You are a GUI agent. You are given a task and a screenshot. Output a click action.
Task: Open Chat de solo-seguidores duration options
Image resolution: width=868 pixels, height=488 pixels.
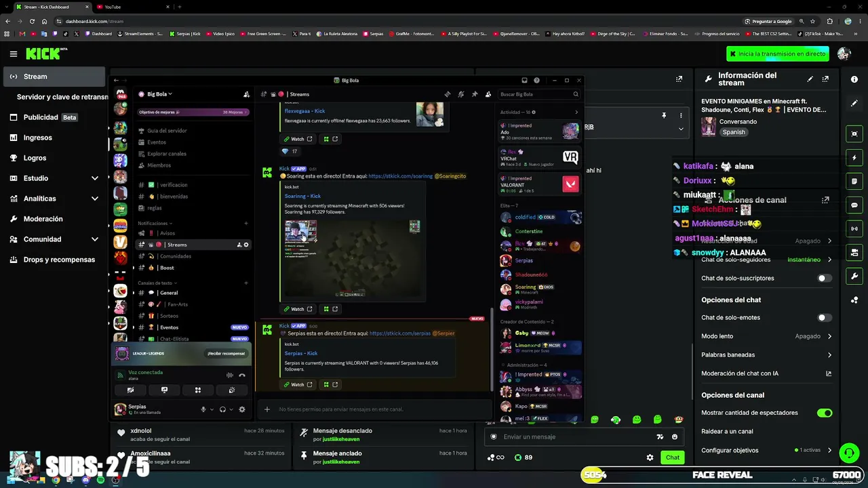(x=766, y=260)
